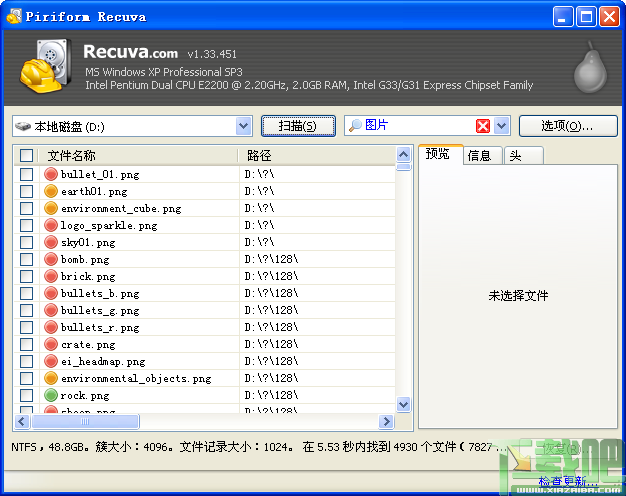
Task: Click the red status dot beside crate.png
Action: click(x=51, y=344)
